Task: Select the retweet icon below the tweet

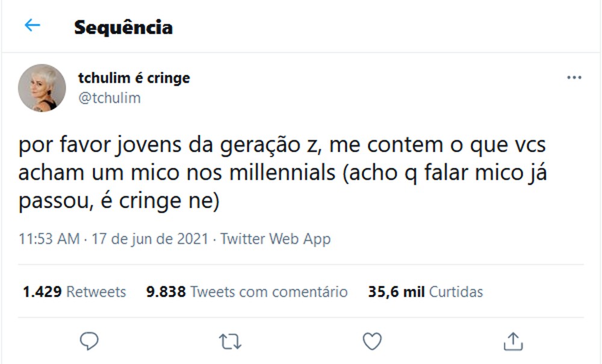Action: 229,341
